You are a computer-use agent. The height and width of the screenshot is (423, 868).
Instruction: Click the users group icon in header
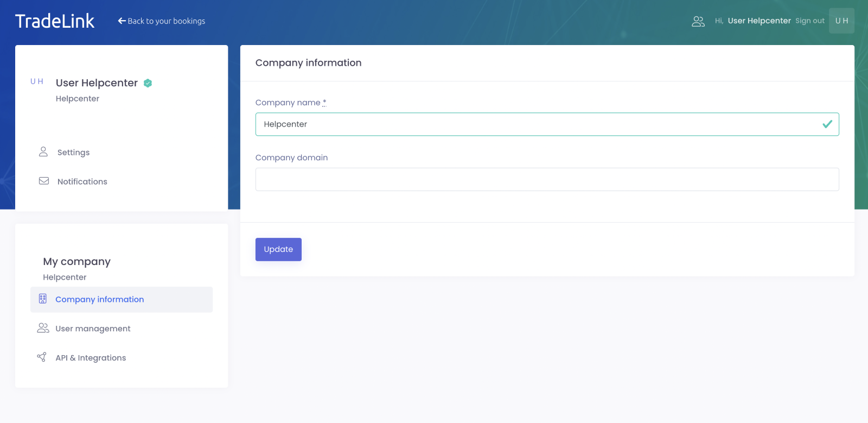click(x=698, y=21)
